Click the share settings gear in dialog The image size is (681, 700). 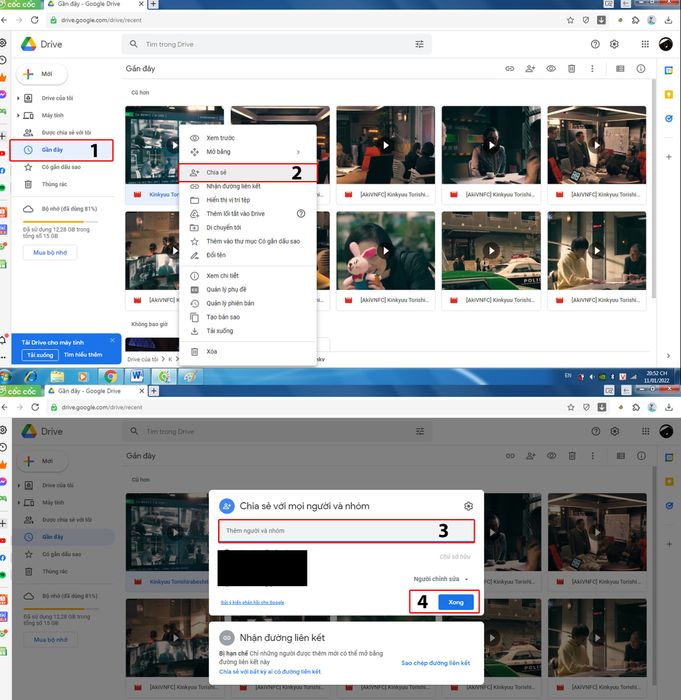(x=468, y=506)
